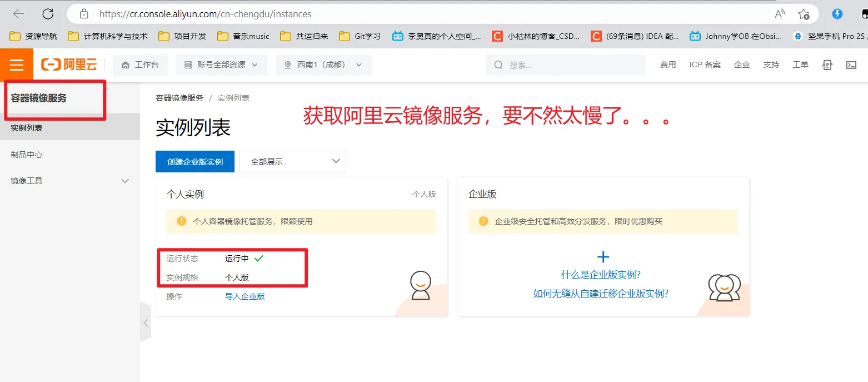Open ICP 备案 top menu
The image size is (868, 382).
tap(705, 65)
